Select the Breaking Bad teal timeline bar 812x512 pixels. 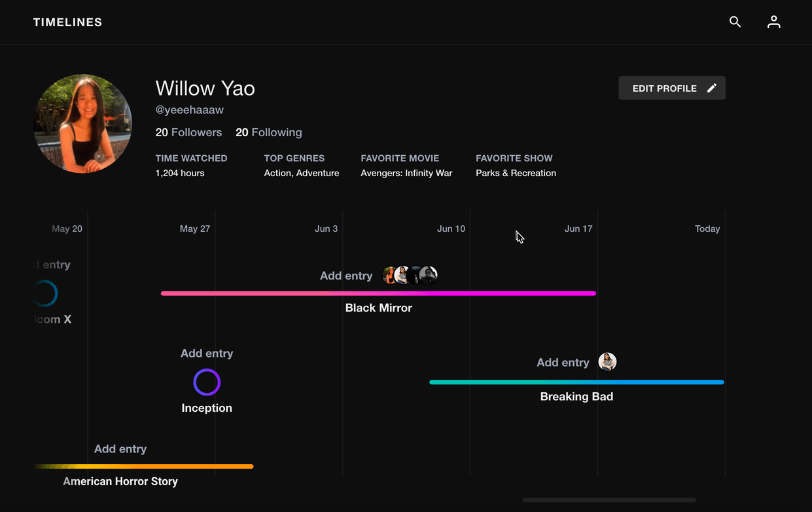pyautogui.click(x=576, y=382)
